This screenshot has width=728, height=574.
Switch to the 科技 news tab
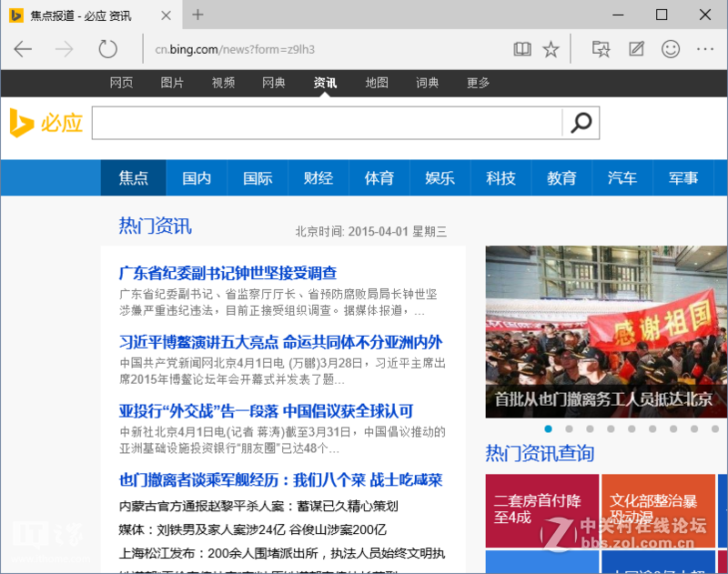[x=500, y=177]
